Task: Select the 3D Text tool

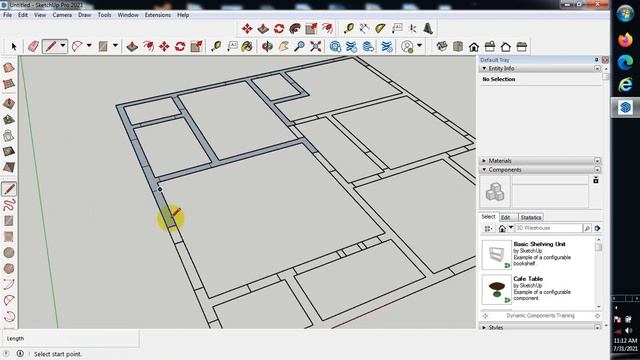Action: coord(428,29)
